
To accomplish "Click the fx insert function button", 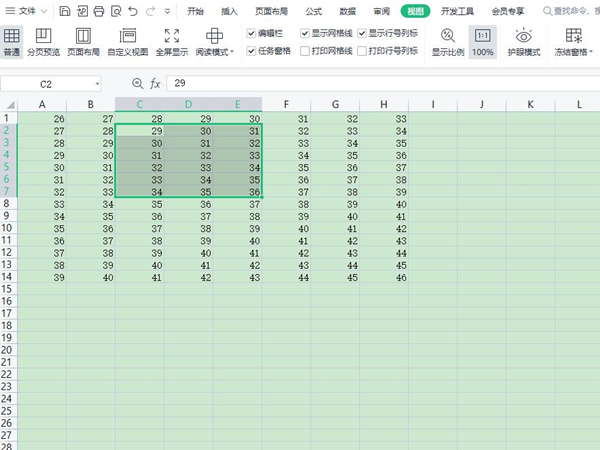I will (x=153, y=84).
